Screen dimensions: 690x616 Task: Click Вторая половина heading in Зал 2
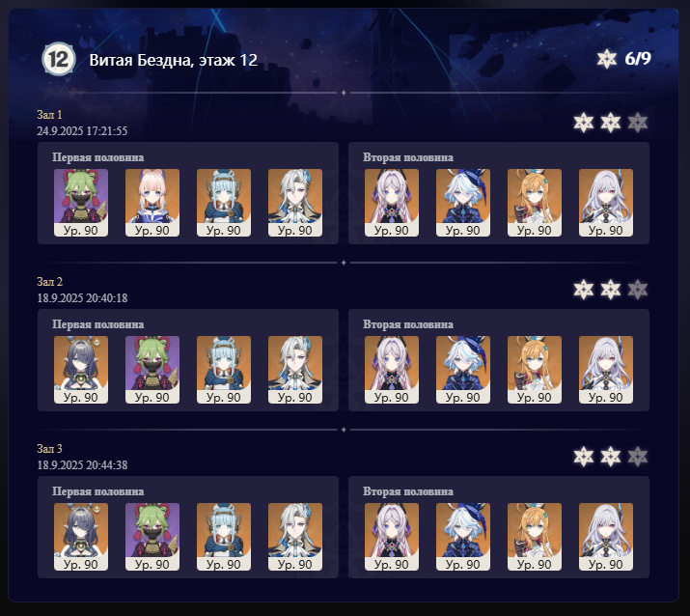click(x=408, y=324)
